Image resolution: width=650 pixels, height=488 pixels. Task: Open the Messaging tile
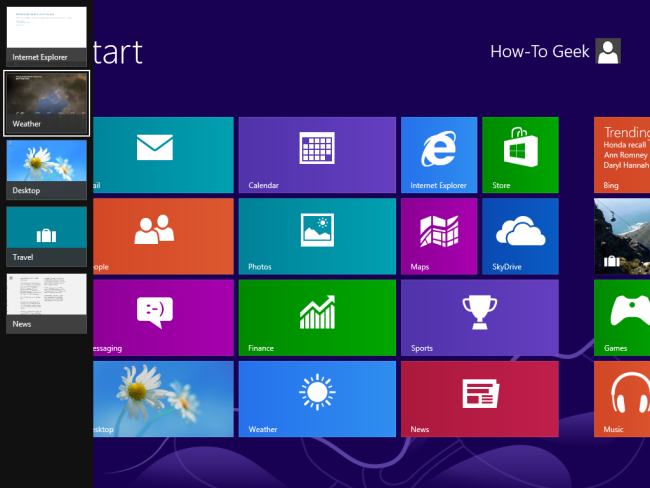(163, 318)
